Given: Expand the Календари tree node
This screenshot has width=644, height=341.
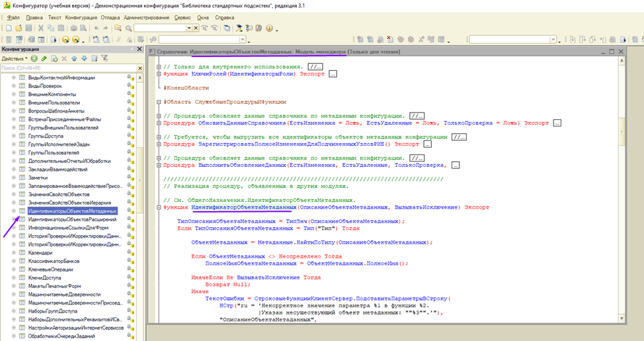Looking at the screenshot, I should (x=13, y=252).
